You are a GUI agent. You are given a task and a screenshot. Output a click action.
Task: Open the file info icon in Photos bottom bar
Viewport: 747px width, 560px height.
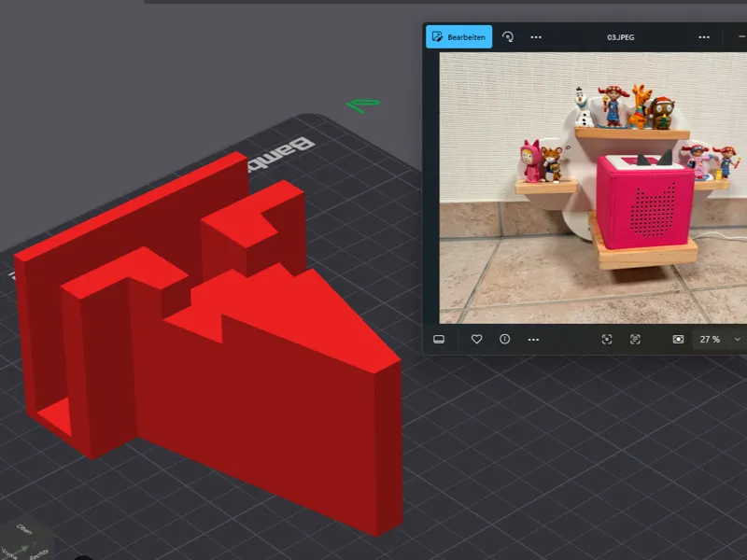[504, 339]
